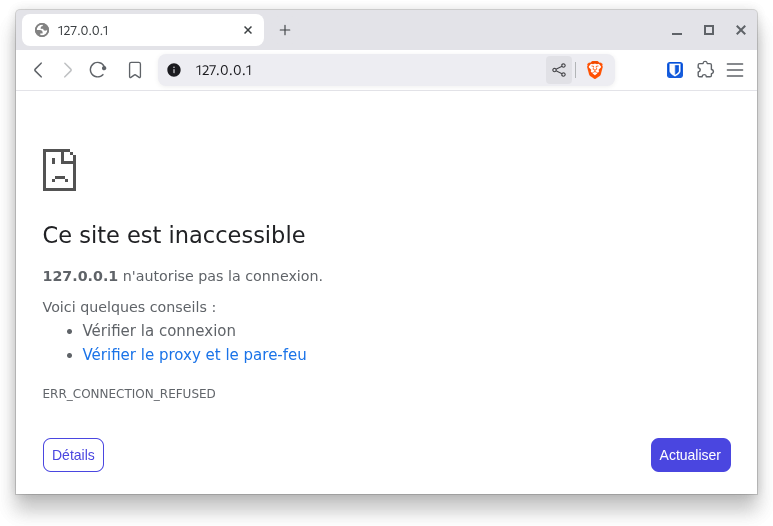Open Brave Shields lion icon
Image resolution: width=773 pixels, height=526 pixels.
pyautogui.click(x=595, y=70)
